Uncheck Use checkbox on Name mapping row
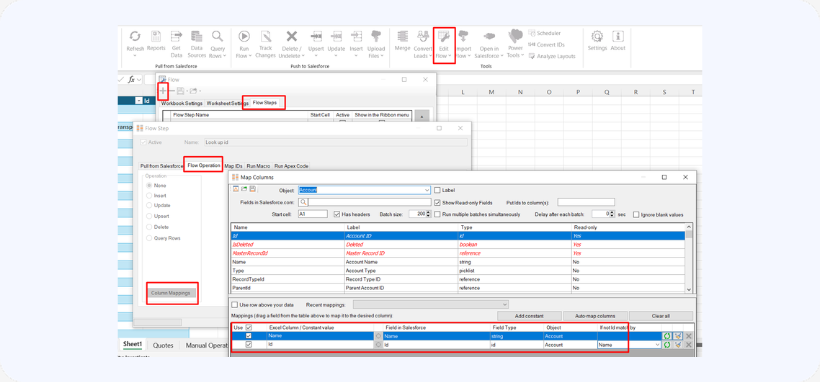The image size is (820, 382). point(248,336)
